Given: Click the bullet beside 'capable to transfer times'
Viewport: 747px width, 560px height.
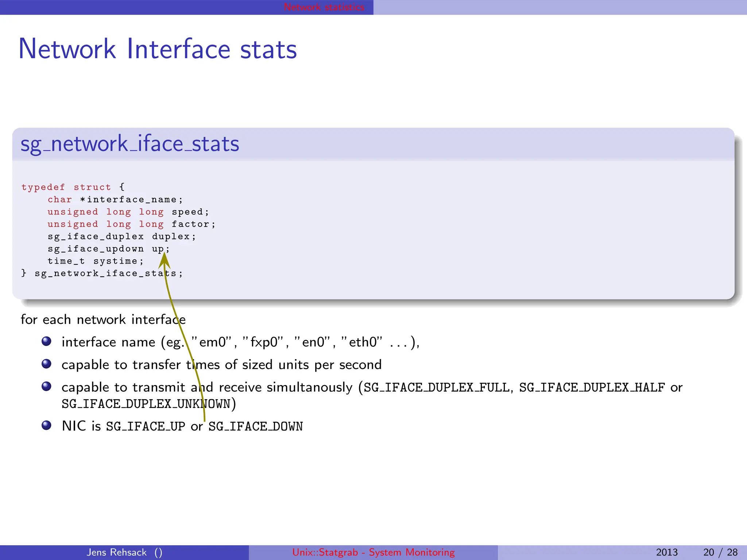Looking at the screenshot, I should [46, 364].
